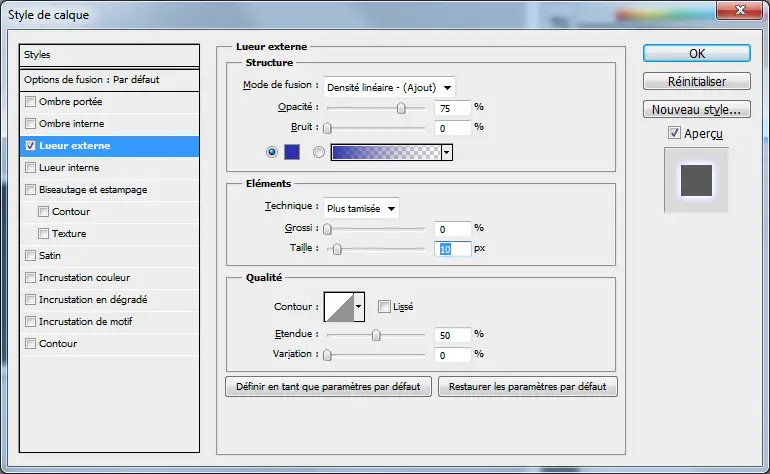Tick the indented Contour checkbox under Biseautage
770x474 pixels.
pos(43,211)
